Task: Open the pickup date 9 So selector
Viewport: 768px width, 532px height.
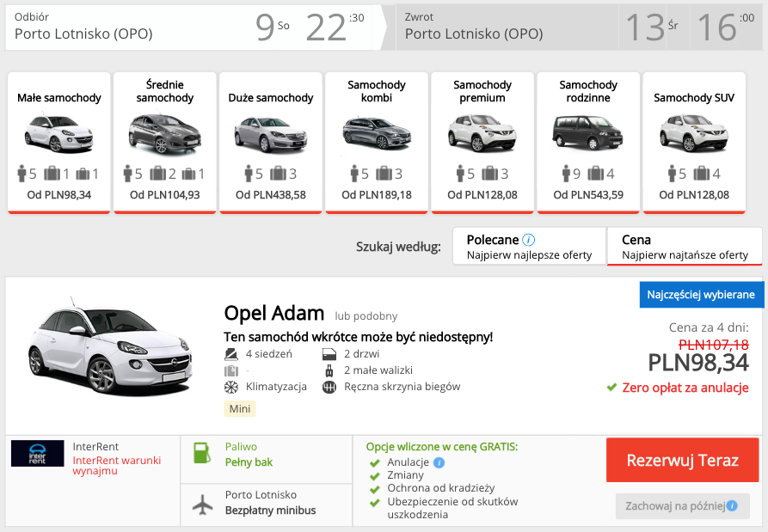Action: click(x=273, y=28)
